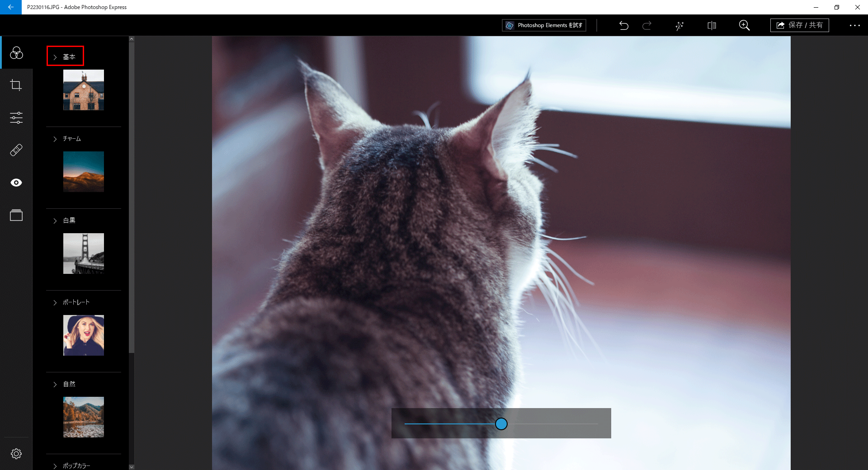Select the Crop tool
This screenshot has height=470, width=868.
click(16, 85)
